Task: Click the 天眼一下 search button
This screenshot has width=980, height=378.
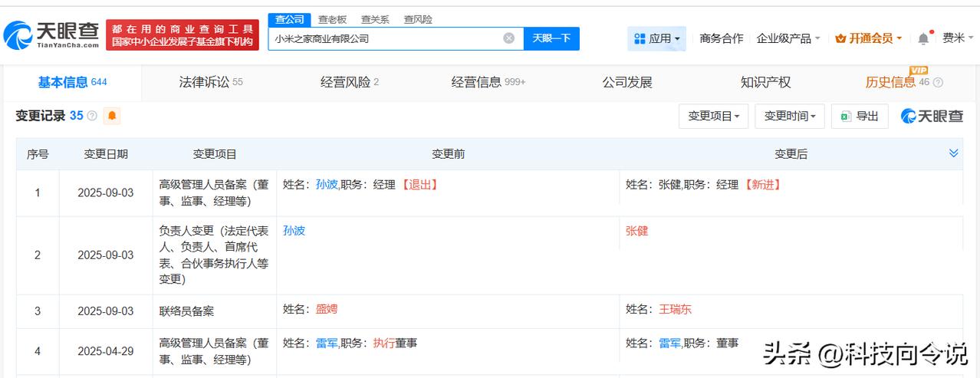Action: click(551, 38)
